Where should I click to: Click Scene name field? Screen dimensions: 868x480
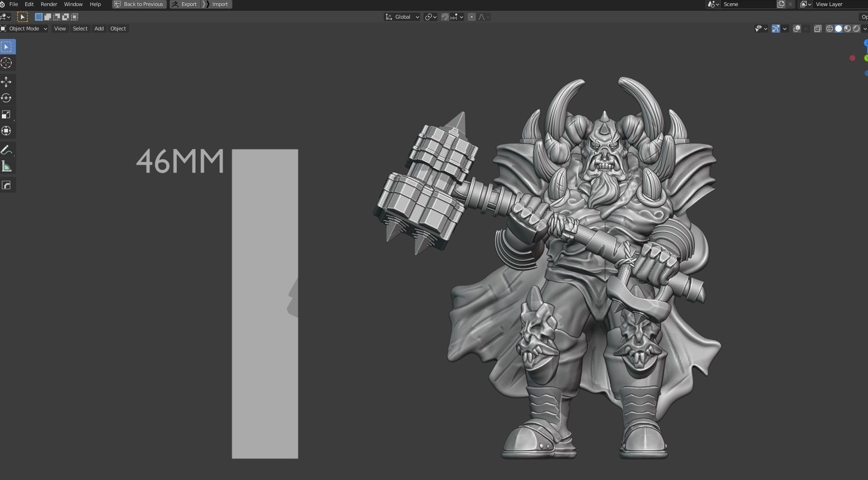[748, 4]
